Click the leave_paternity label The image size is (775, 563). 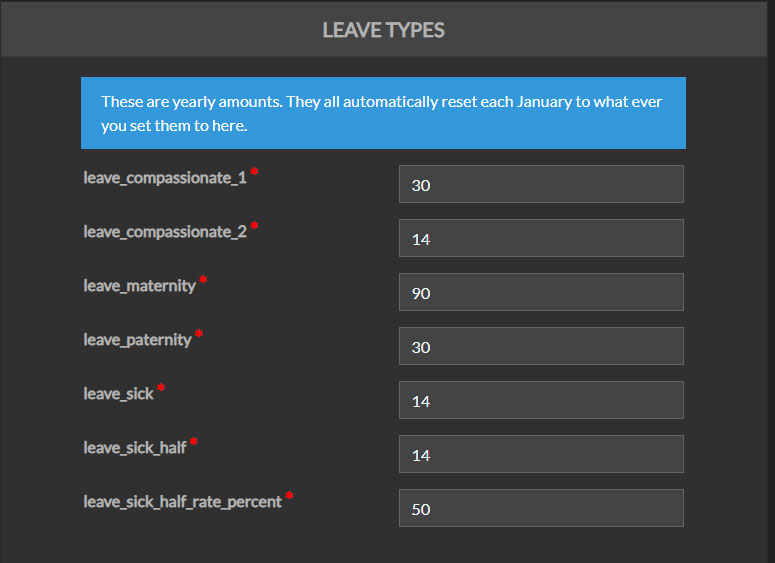pos(137,340)
